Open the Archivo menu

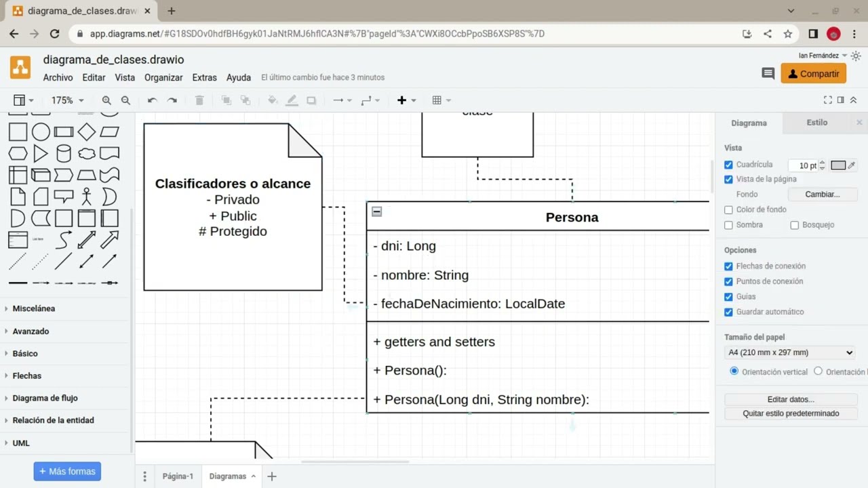58,78
